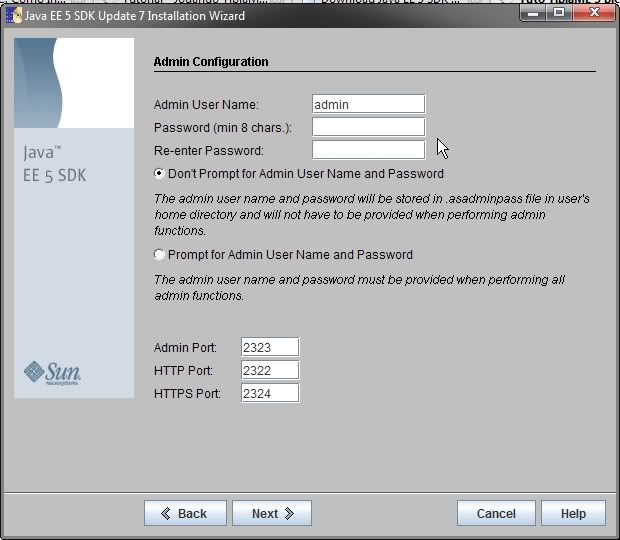This screenshot has width=620, height=540.
Task: Open Help for the installer
Action: click(573, 513)
